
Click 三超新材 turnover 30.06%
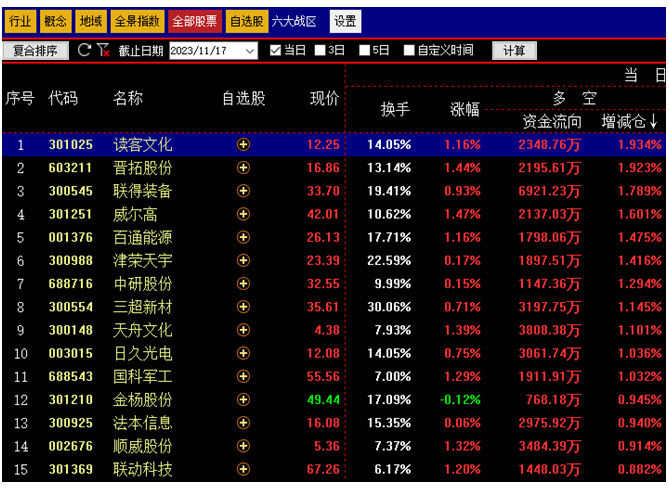tap(389, 306)
